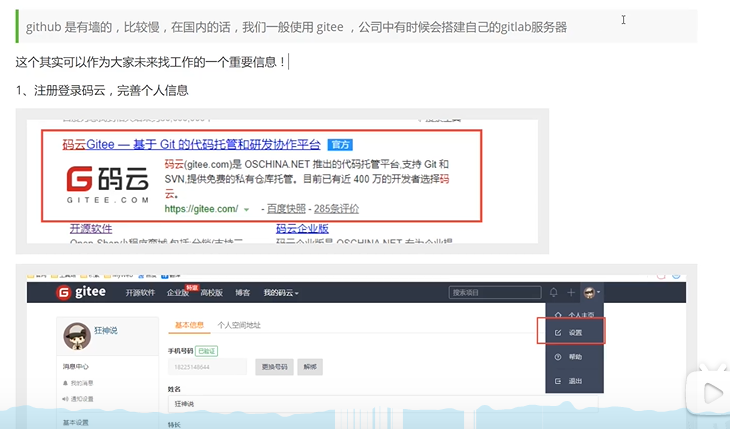Click the phone number input field

click(x=207, y=367)
